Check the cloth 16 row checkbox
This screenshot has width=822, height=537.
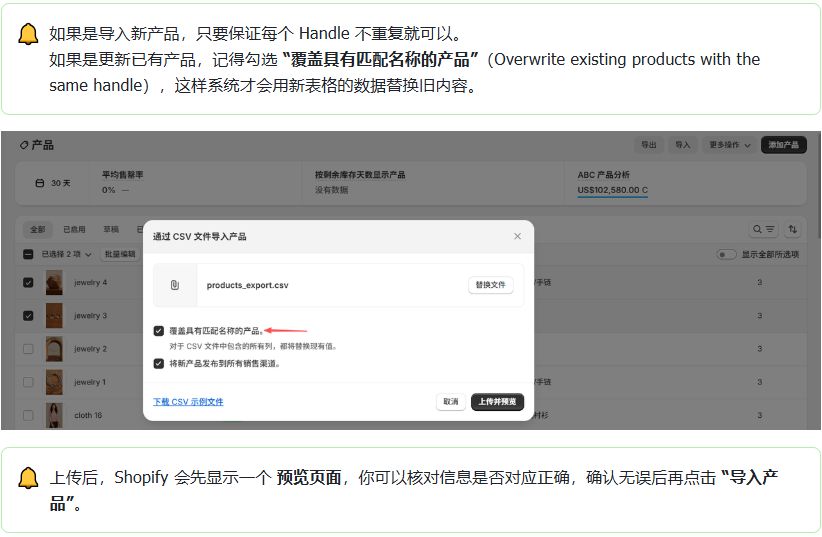28,415
